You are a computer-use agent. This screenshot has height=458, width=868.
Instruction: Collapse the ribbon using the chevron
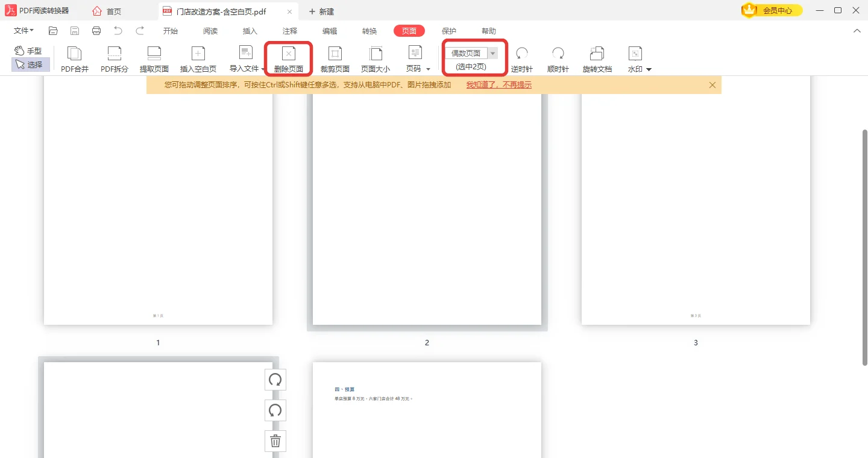[x=857, y=31]
